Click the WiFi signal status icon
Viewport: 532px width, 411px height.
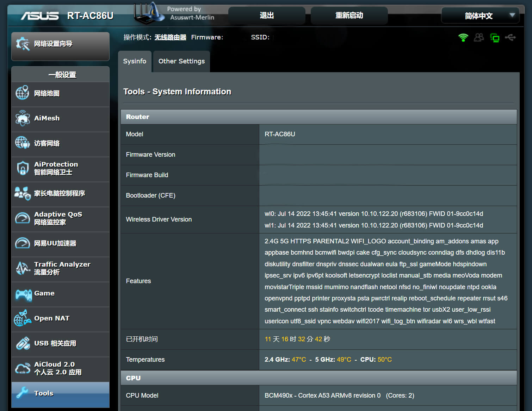(x=463, y=37)
